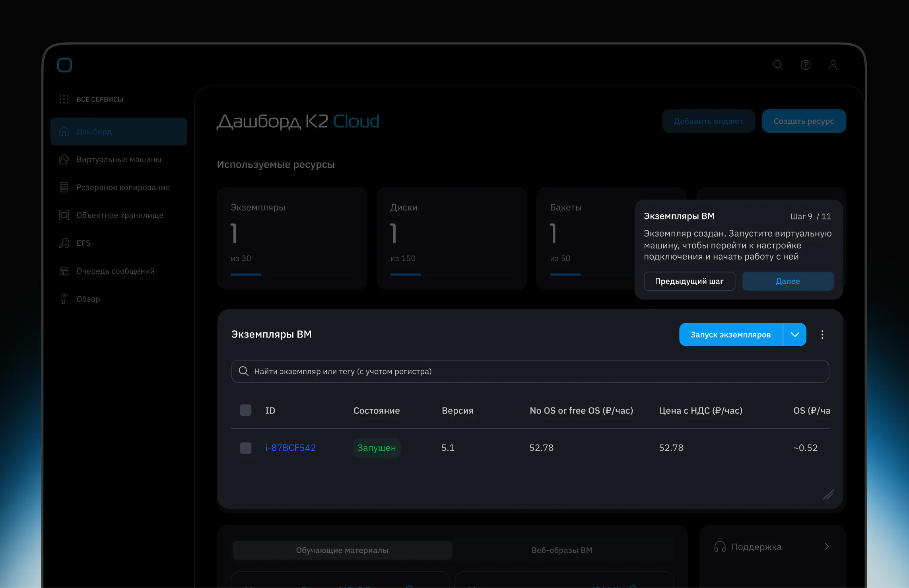This screenshot has height=588, width=909.
Task: Click the Версия column header
Action: [457, 410]
